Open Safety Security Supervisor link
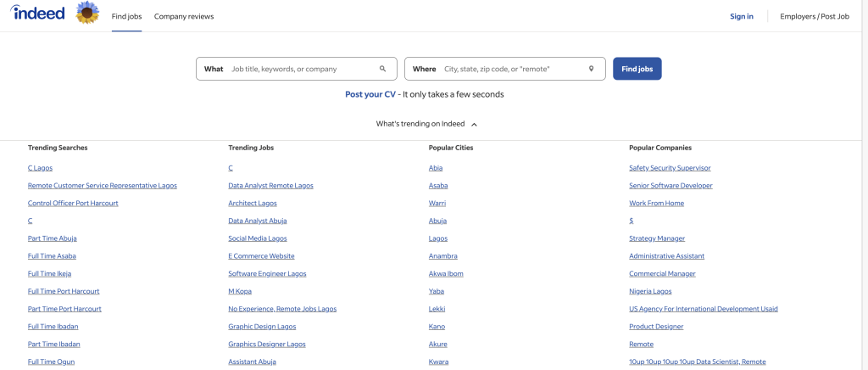The width and height of the screenshot is (868, 370). (670, 168)
